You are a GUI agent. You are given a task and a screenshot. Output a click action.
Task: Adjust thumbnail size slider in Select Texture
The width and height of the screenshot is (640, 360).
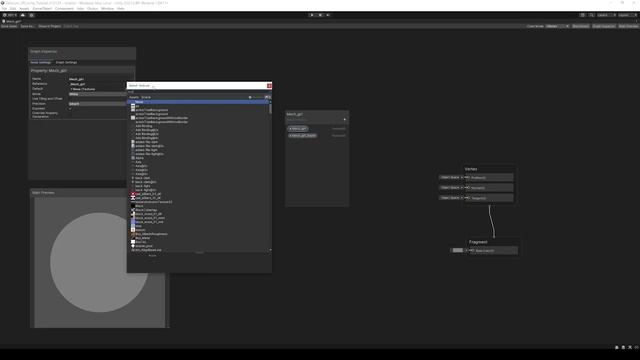pos(257,97)
